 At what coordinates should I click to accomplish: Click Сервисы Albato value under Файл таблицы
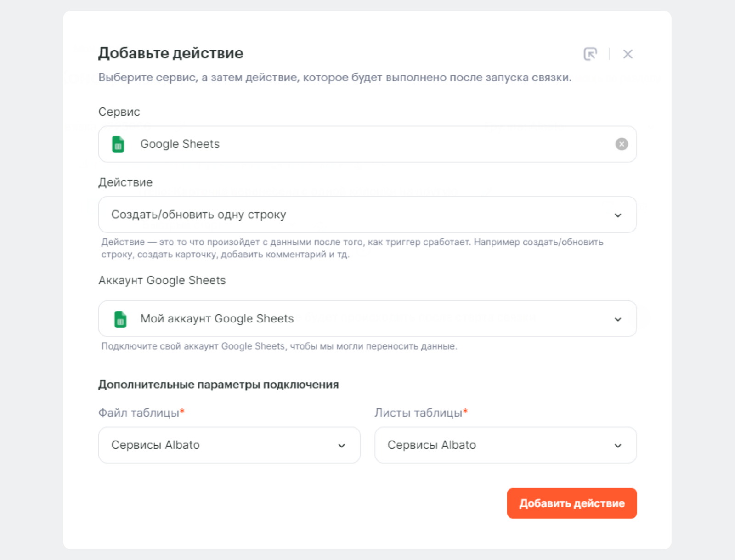coord(155,445)
